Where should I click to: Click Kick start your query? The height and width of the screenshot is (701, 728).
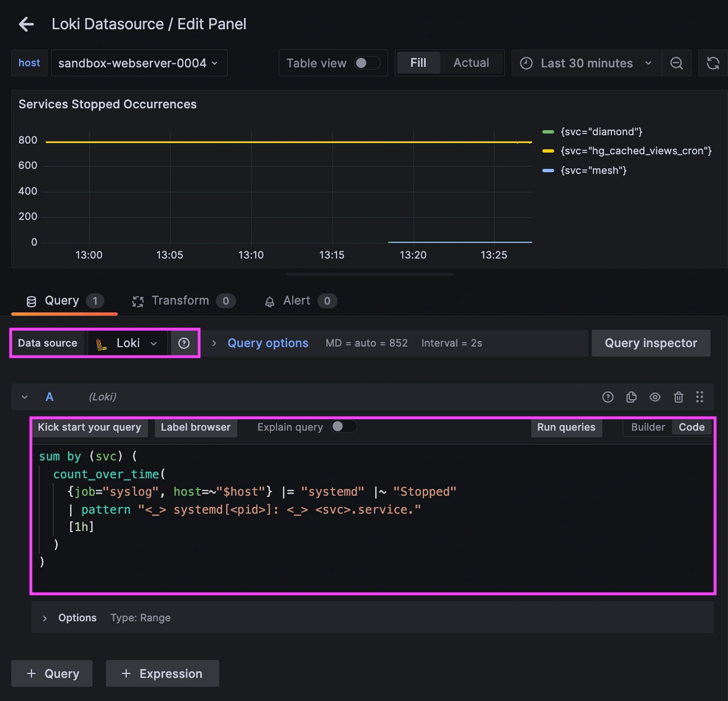89,428
